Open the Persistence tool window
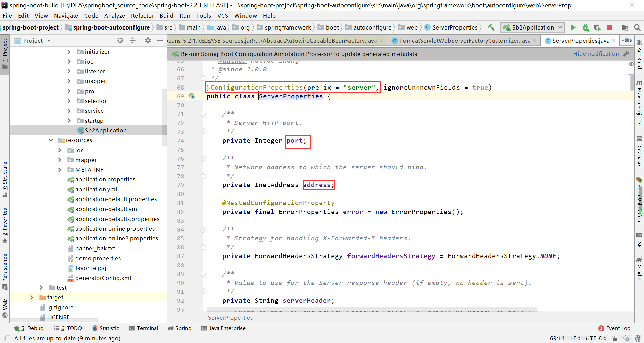This screenshot has height=343, width=644. (x=5, y=272)
